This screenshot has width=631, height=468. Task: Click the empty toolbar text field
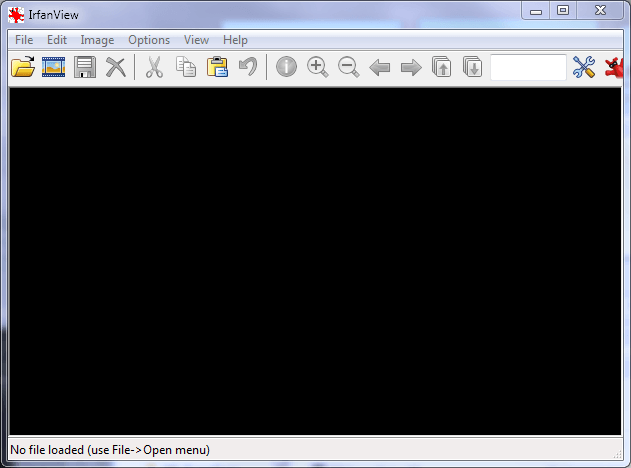[528, 67]
